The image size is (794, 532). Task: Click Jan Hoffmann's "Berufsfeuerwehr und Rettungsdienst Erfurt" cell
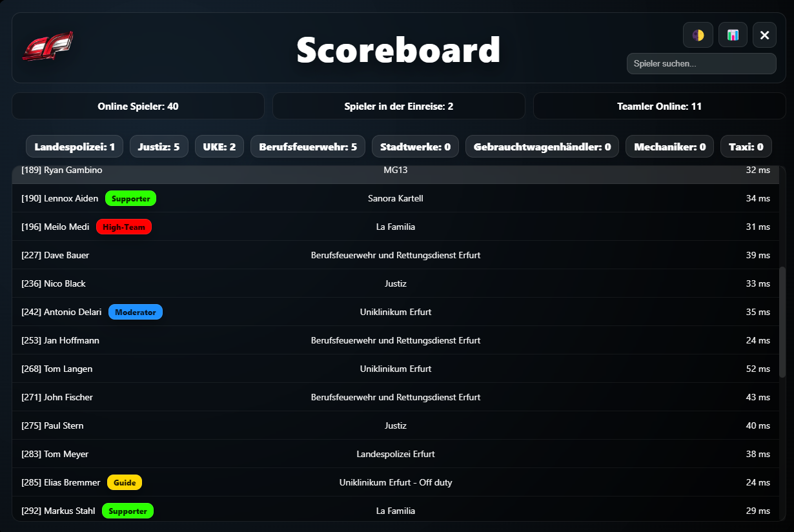click(396, 340)
